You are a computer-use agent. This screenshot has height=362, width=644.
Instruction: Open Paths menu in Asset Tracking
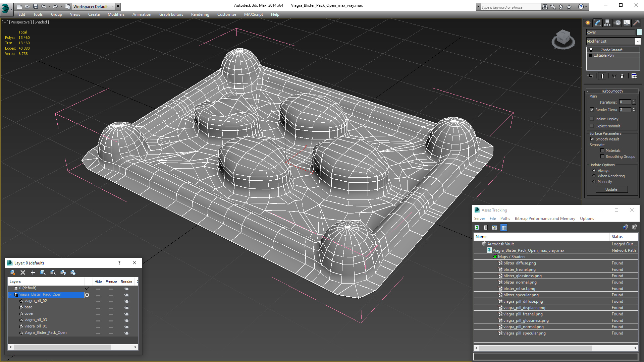(x=505, y=219)
